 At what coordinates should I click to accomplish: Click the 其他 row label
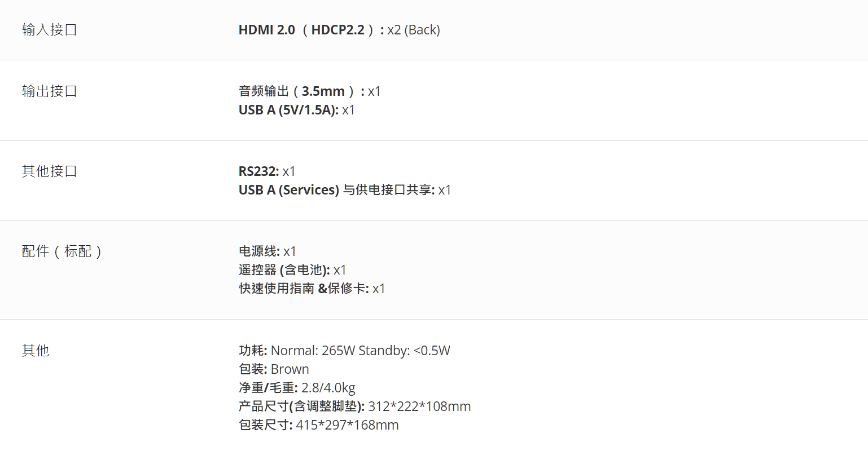tap(36, 351)
